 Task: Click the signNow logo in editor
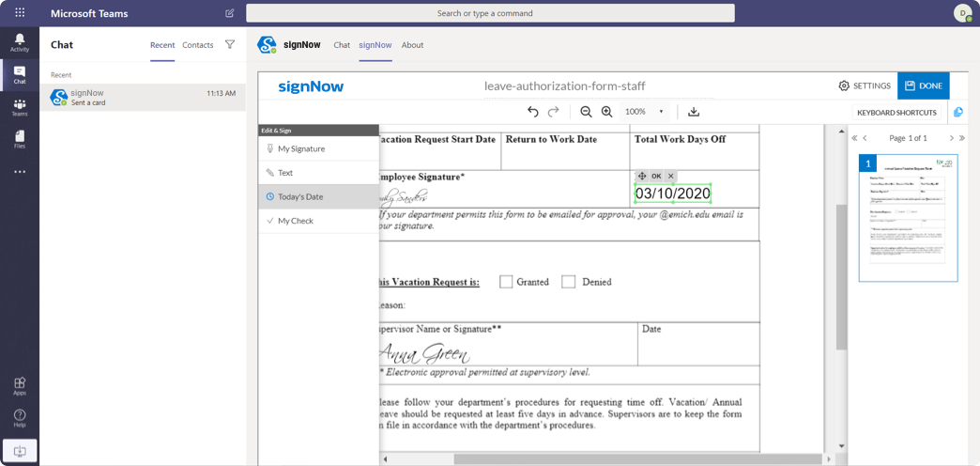pos(311,86)
